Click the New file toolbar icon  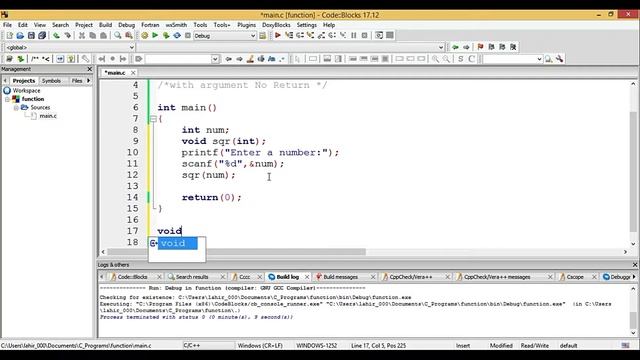coord(9,36)
